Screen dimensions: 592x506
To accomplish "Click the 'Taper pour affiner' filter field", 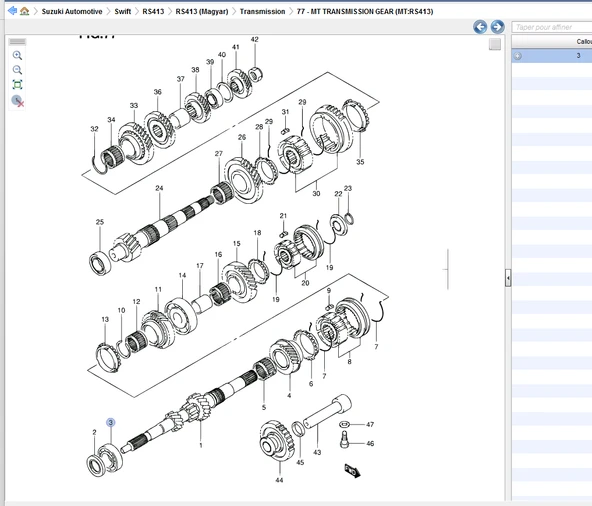I will (x=552, y=27).
